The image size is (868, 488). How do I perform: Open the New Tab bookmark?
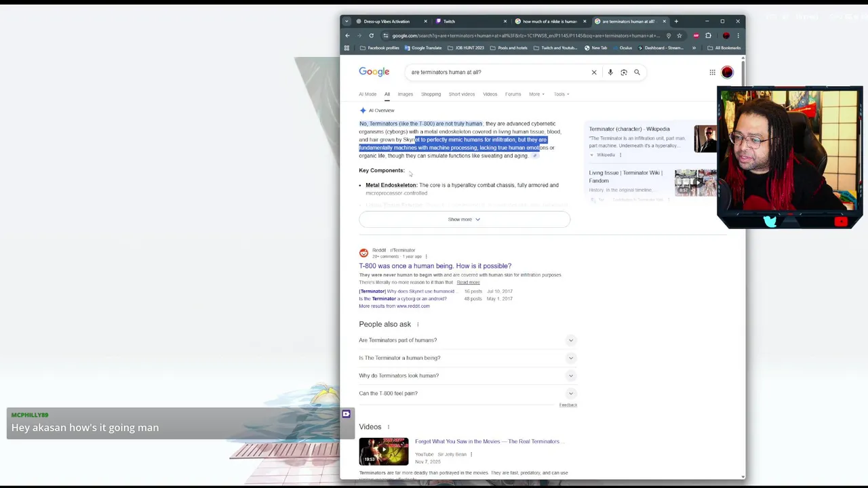point(595,48)
